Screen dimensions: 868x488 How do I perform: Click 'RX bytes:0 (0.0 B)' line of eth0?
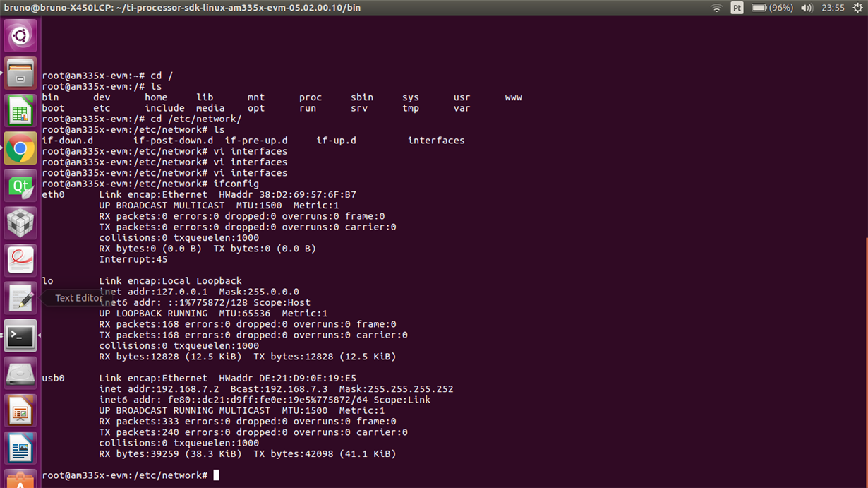click(x=207, y=249)
